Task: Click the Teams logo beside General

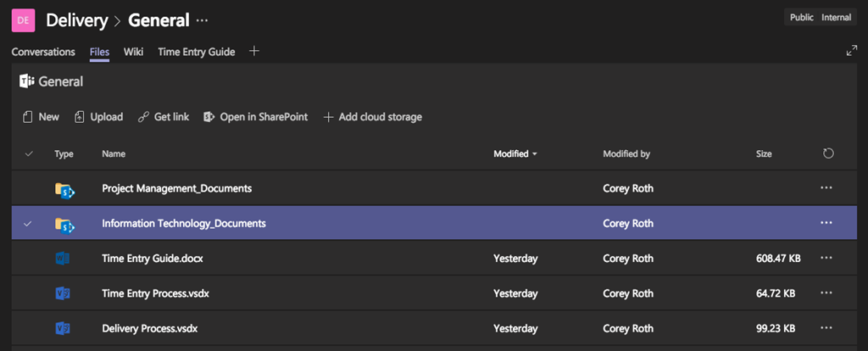Action: pos(26,81)
